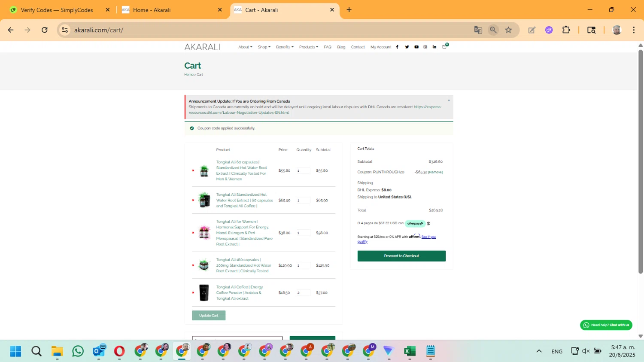Open Tongkat Ali 60 capsules product link
The image size is (644, 362).
pyautogui.click(x=242, y=170)
